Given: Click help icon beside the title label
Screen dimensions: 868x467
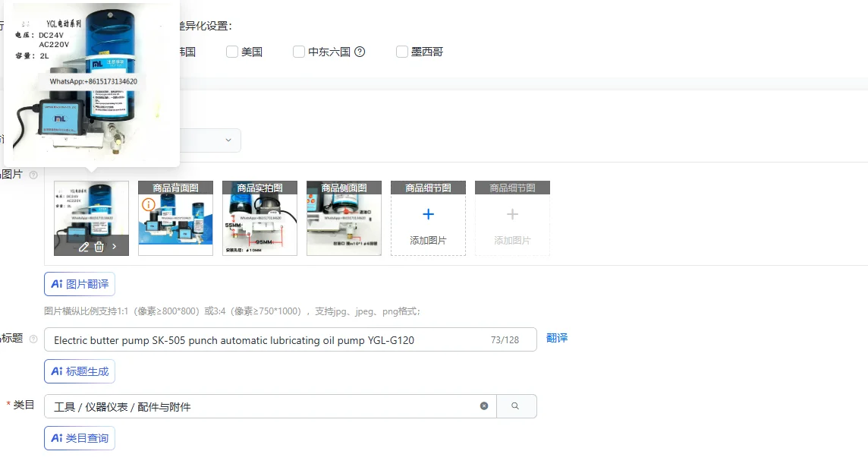Looking at the screenshot, I should (33, 339).
